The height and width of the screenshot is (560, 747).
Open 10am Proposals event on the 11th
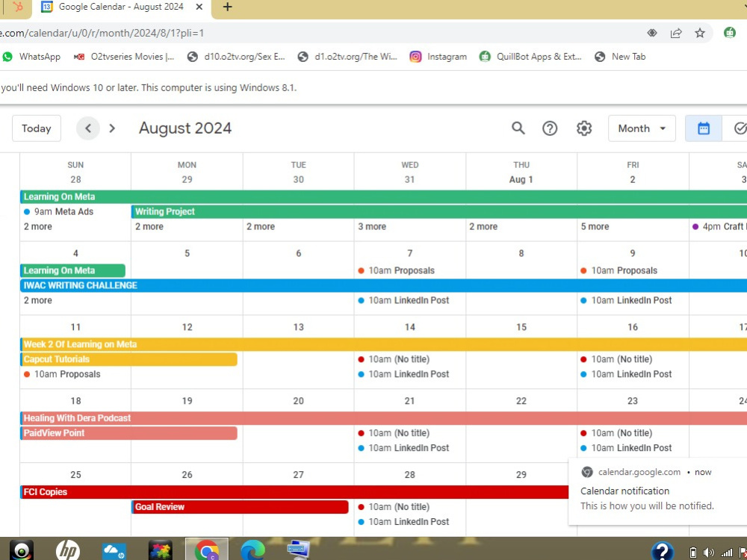coord(63,374)
